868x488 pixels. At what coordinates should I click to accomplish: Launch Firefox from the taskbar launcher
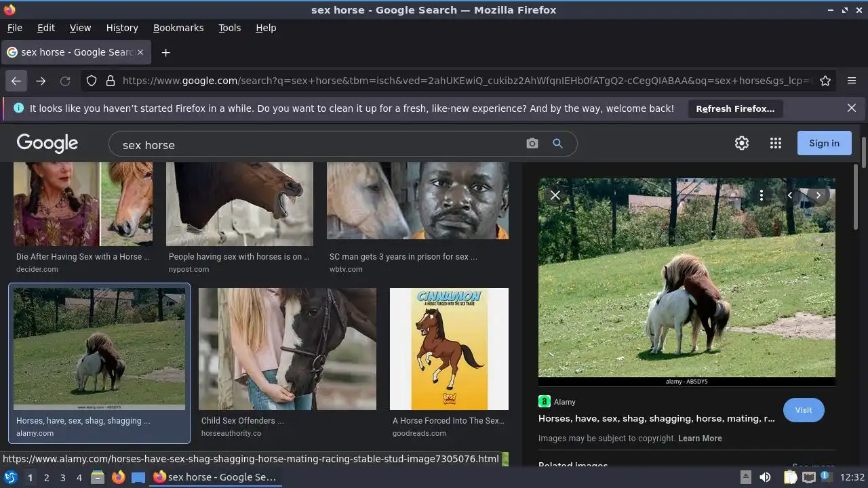pyautogui.click(x=118, y=477)
